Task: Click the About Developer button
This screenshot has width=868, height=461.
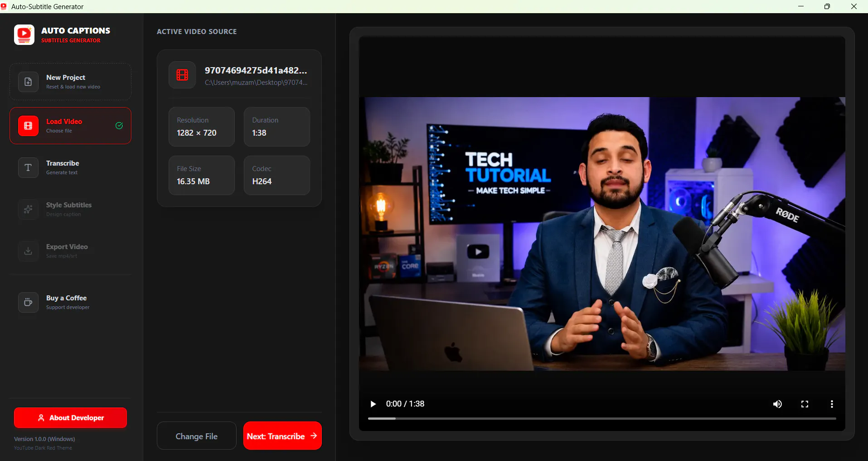Action: [x=70, y=417]
